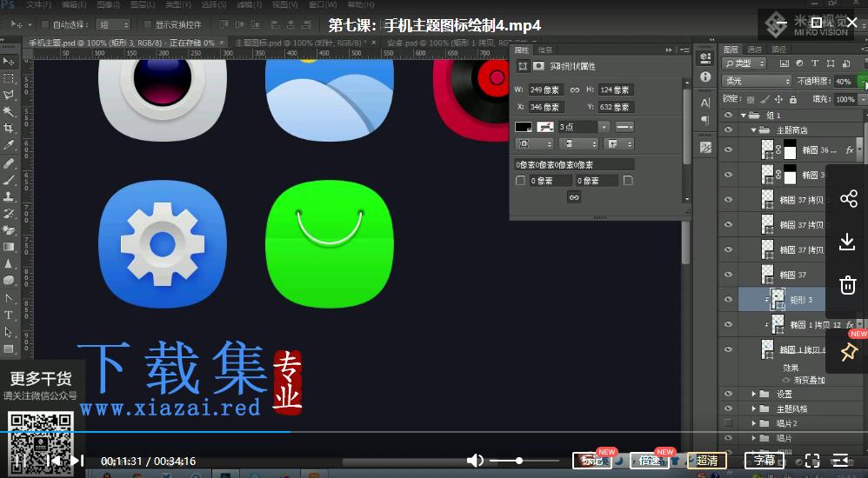Click the trash icon on video sidebar

847,285
